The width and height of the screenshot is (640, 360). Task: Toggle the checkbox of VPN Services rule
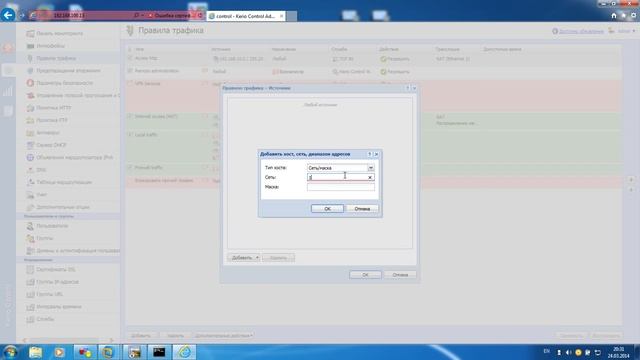(130, 84)
